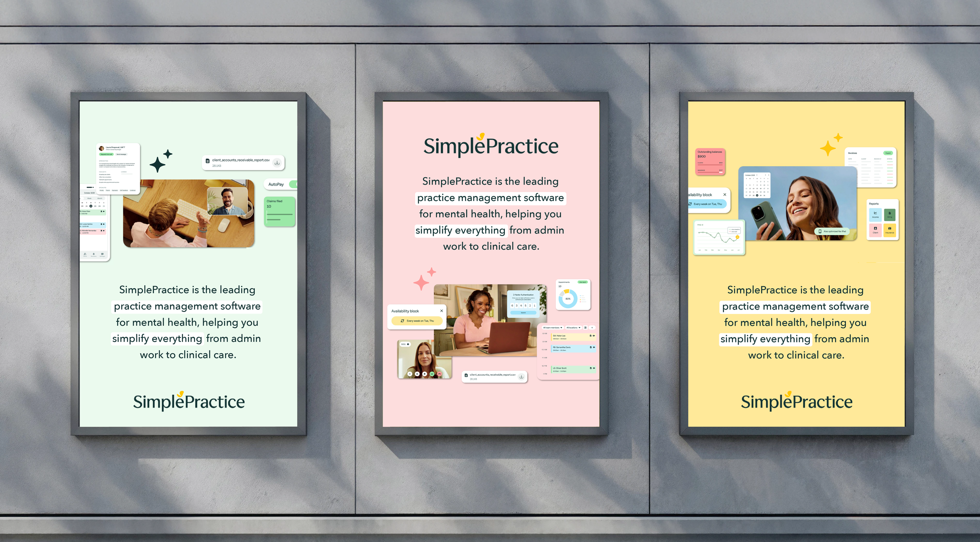
Task: Click the call timer badge showing 0:01
Action: click(405, 344)
